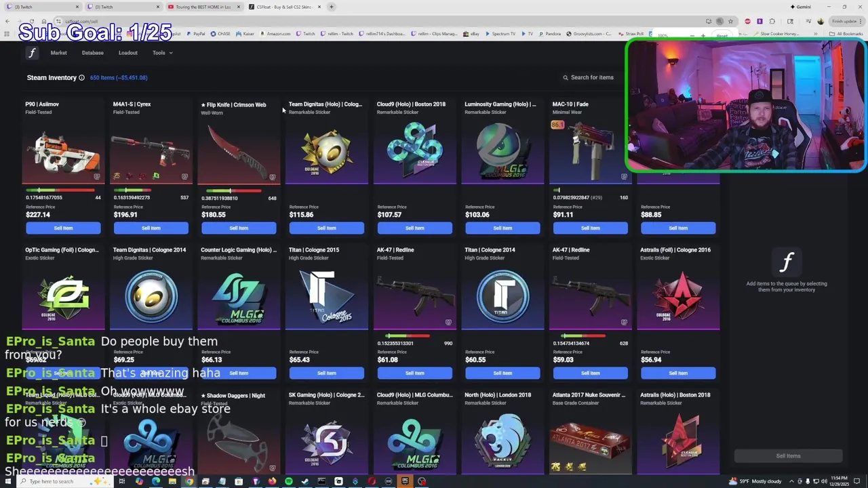Click the Steam Inventory info icon
This screenshot has width=868, height=488.
click(81, 78)
